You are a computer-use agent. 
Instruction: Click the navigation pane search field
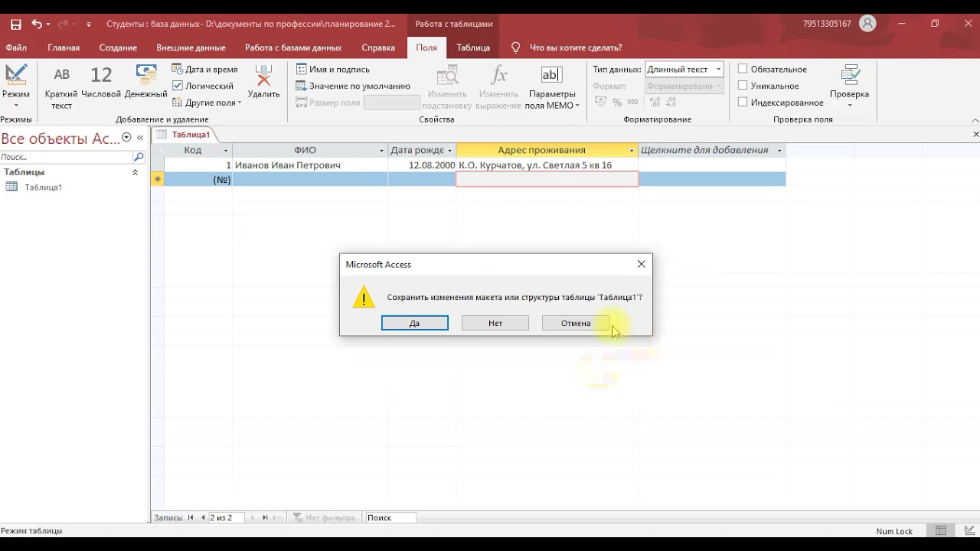[x=67, y=157]
